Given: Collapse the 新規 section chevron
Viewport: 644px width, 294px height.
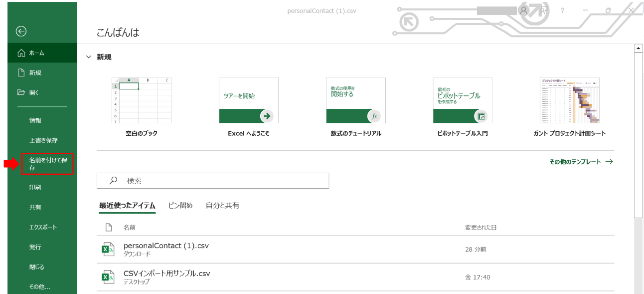Looking at the screenshot, I should (89, 57).
